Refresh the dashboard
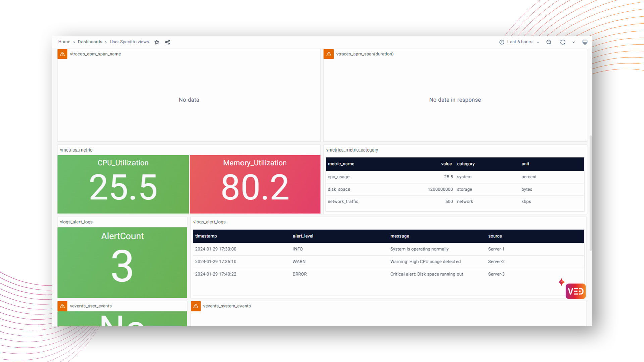 [562, 42]
